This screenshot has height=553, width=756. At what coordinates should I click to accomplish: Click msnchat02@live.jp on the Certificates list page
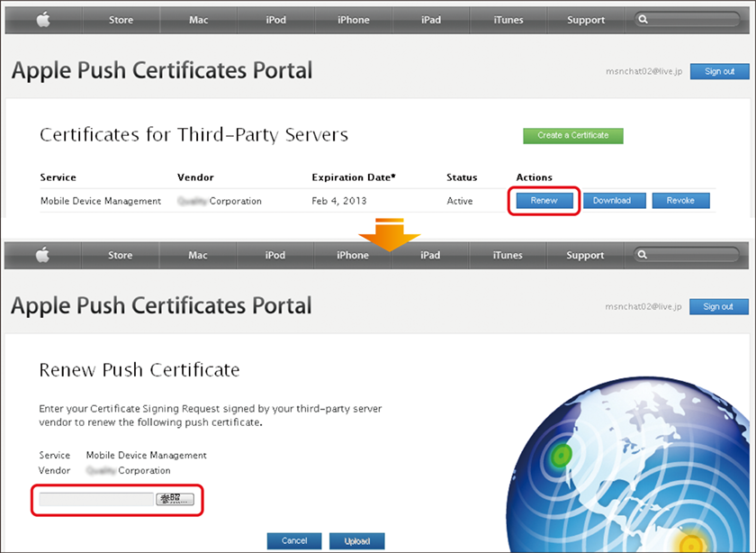pos(644,71)
